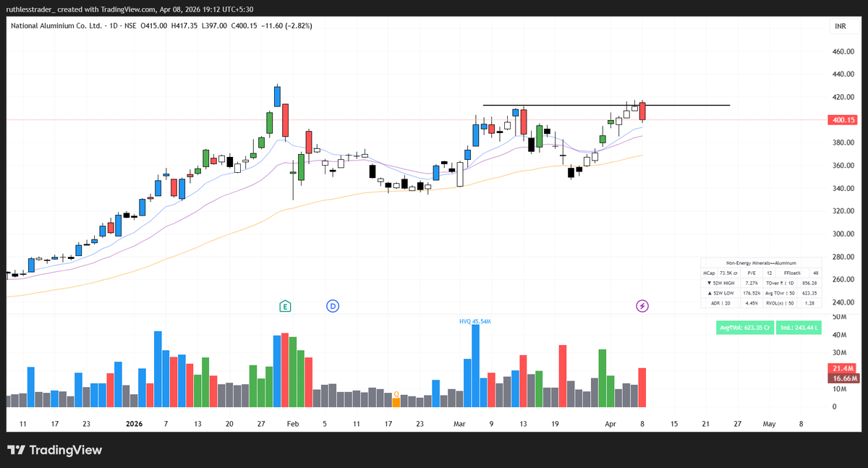Click the 1mL: 243.44 L badge

(x=799, y=328)
